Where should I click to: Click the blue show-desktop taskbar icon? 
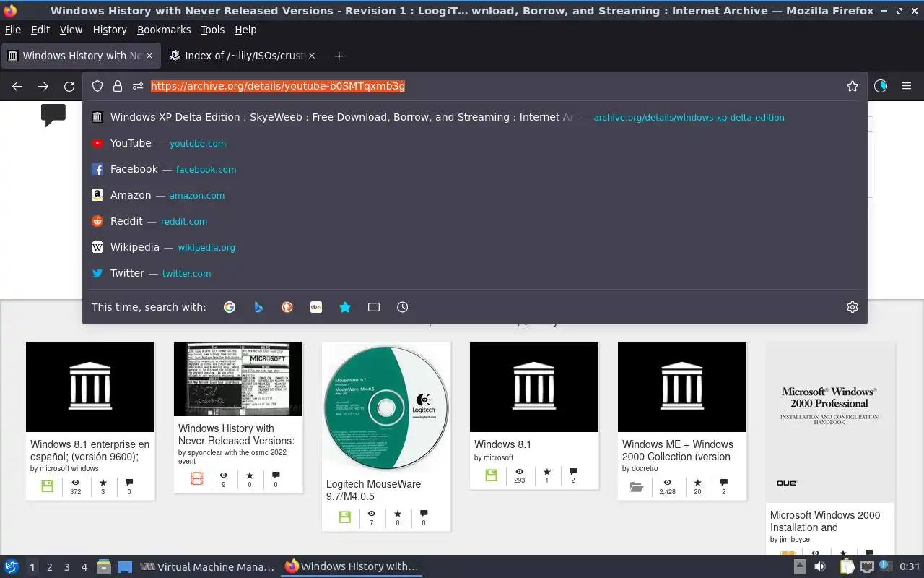point(125,566)
